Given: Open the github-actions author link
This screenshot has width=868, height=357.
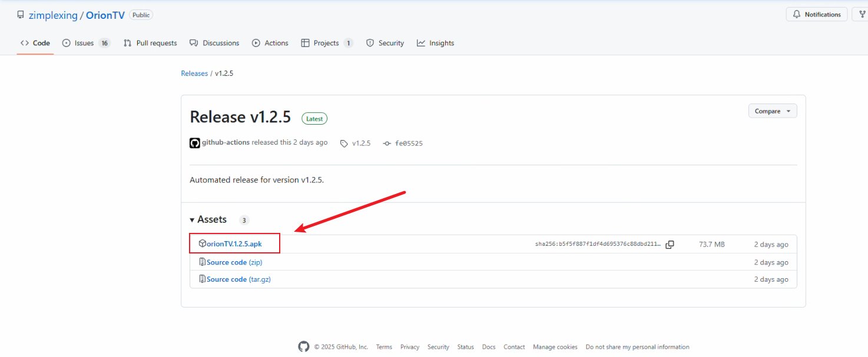Looking at the screenshot, I should [226, 142].
